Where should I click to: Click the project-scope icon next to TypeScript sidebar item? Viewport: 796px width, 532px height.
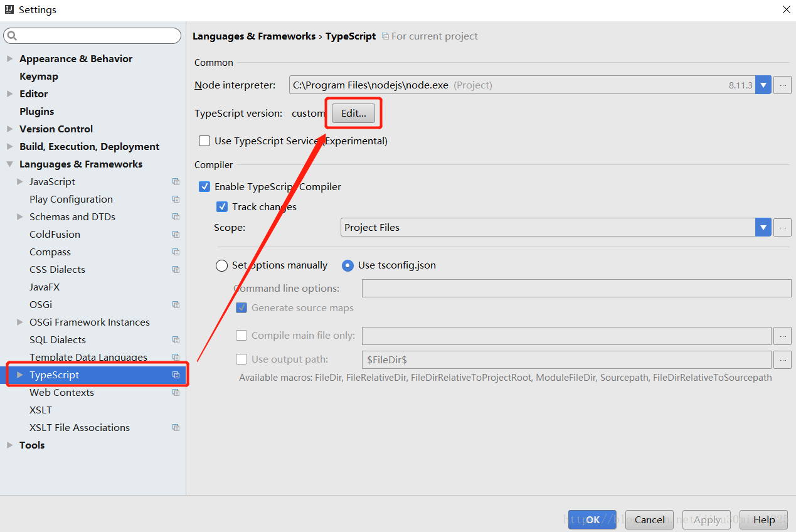click(x=176, y=375)
